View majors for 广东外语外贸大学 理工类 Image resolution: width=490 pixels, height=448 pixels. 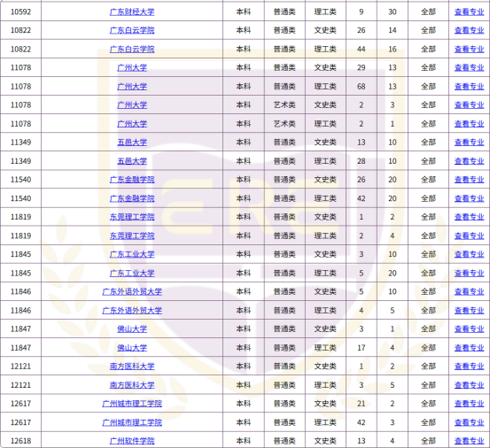(469, 310)
